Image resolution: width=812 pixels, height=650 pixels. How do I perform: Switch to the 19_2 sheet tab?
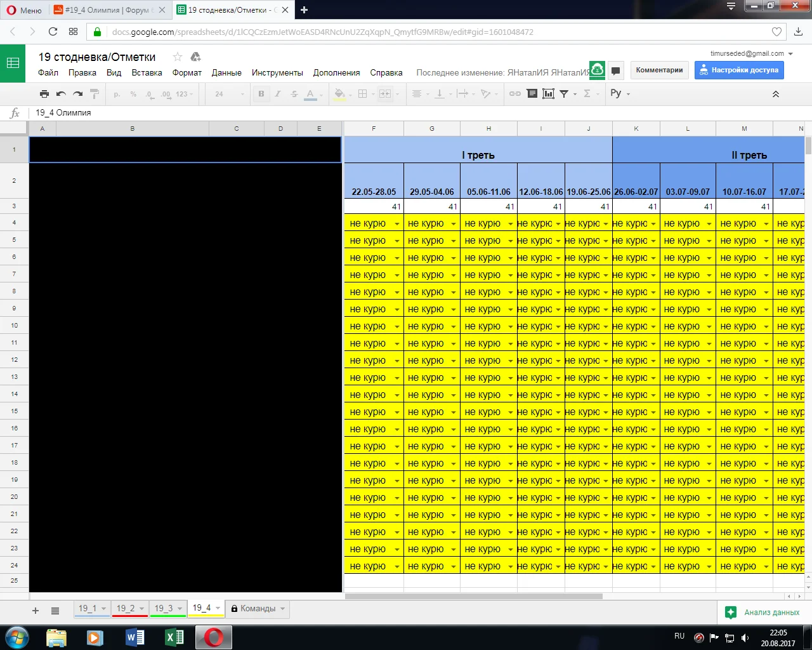(x=126, y=608)
